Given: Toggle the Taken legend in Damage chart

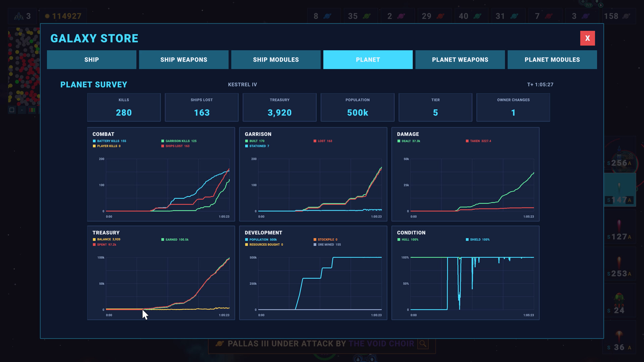Looking at the screenshot, I should tap(478, 141).
